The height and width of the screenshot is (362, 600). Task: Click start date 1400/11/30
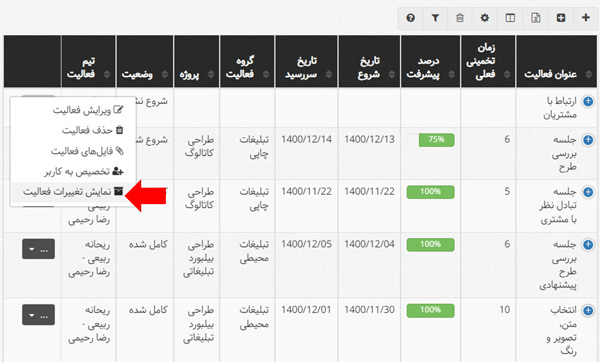point(369,310)
